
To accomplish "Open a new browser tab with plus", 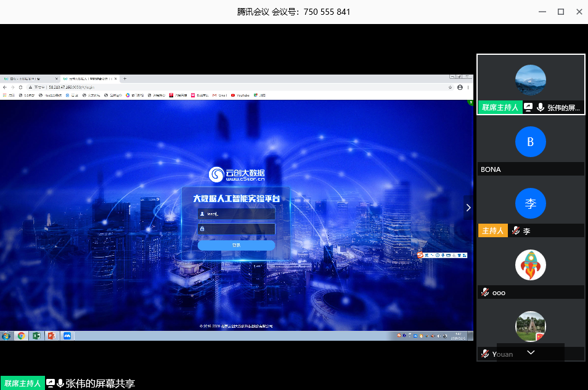I will [125, 79].
